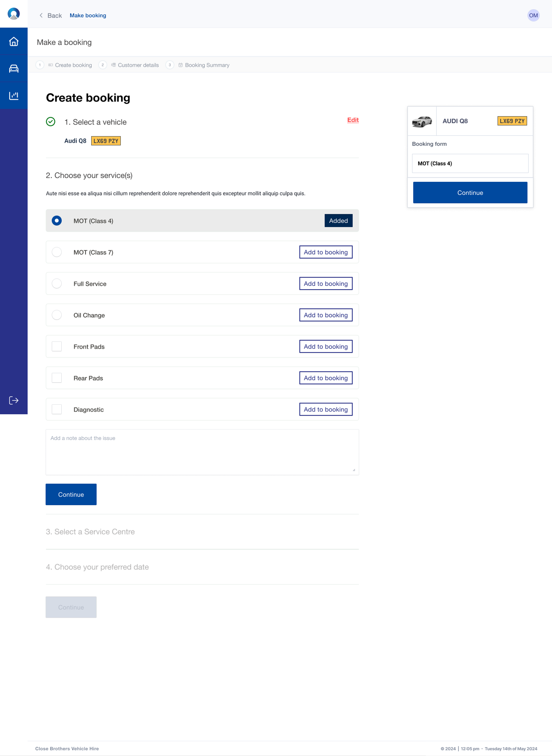552x756 pixels.
Task: Click the AUDI Q8 panel title
Action: click(x=455, y=121)
